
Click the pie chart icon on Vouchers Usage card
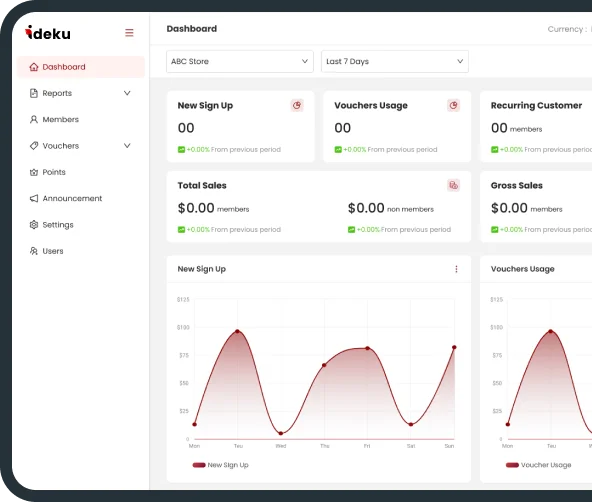click(453, 105)
